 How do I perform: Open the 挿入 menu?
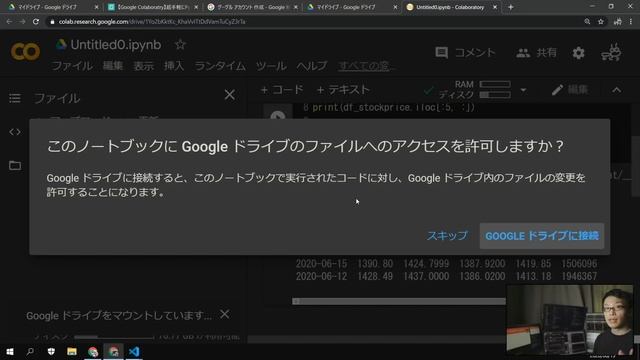tap(174, 66)
